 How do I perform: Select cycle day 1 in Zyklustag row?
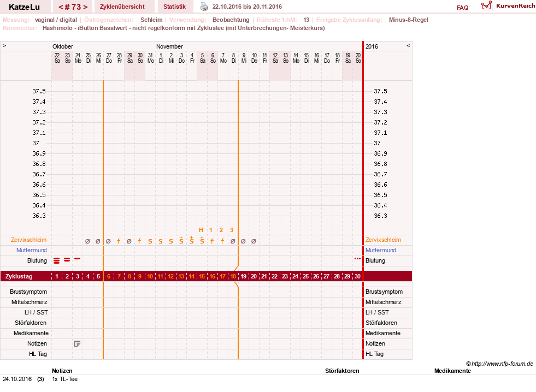coord(57,276)
